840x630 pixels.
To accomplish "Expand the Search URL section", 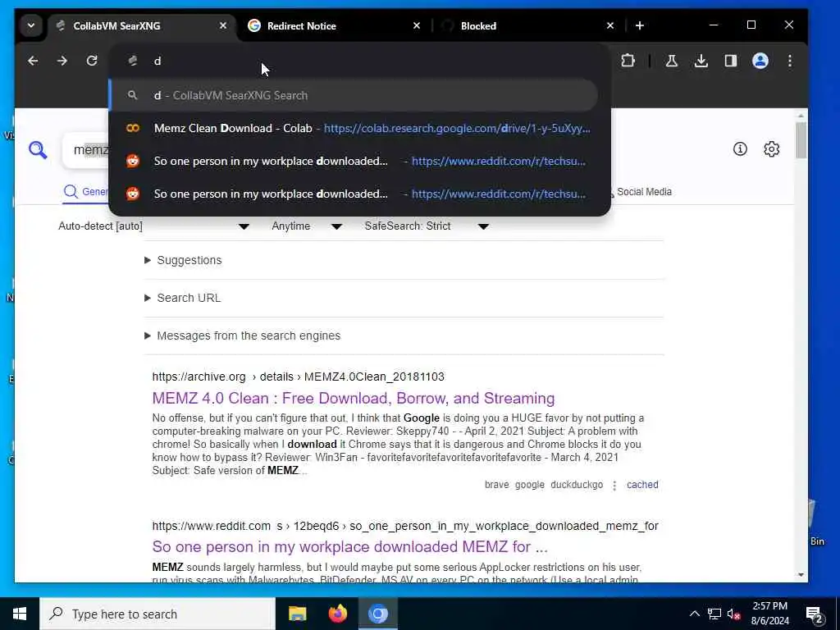I will click(x=183, y=298).
